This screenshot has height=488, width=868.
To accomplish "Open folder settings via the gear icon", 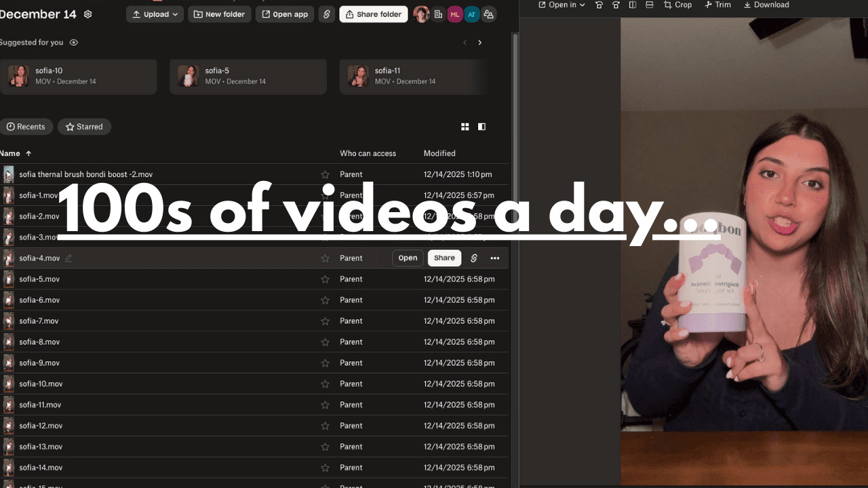I will (x=87, y=14).
